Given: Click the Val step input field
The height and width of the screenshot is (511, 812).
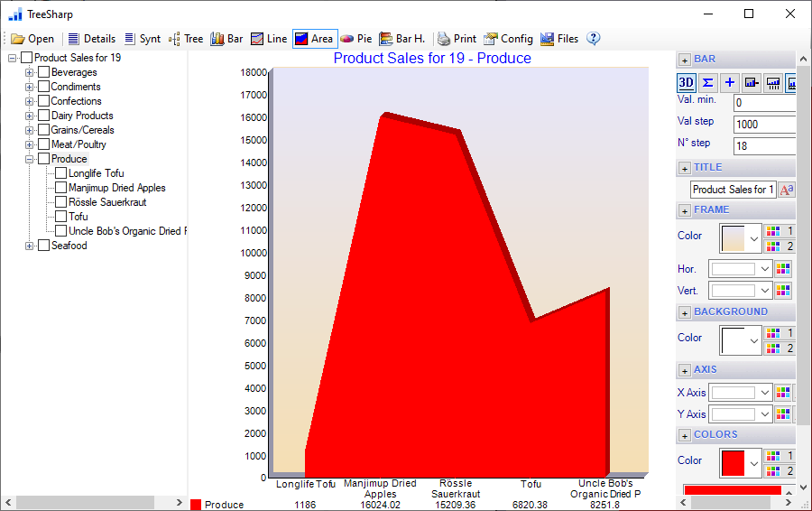Looking at the screenshot, I should tap(765, 125).
